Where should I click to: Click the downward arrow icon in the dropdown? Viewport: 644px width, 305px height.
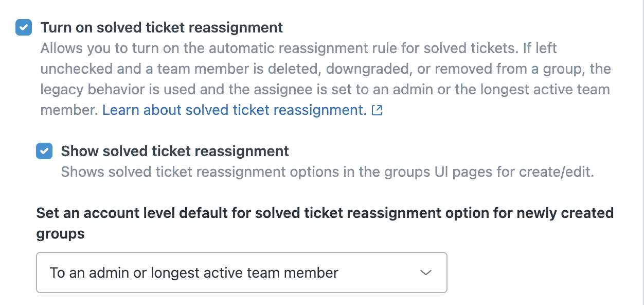pyautogui.click(x=426, y=273)
